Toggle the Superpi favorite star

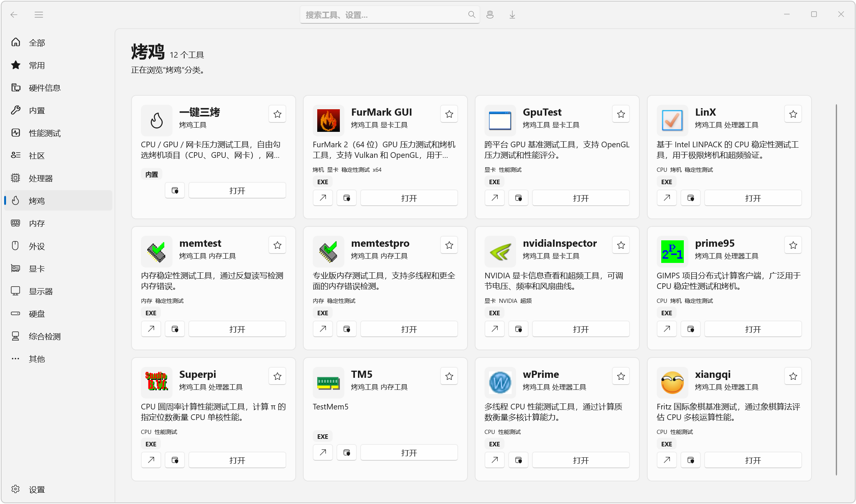tap(277, 376)
